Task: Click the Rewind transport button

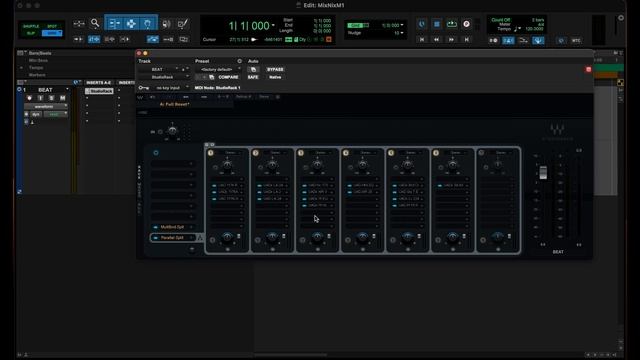Action: (x=436, y=40)
